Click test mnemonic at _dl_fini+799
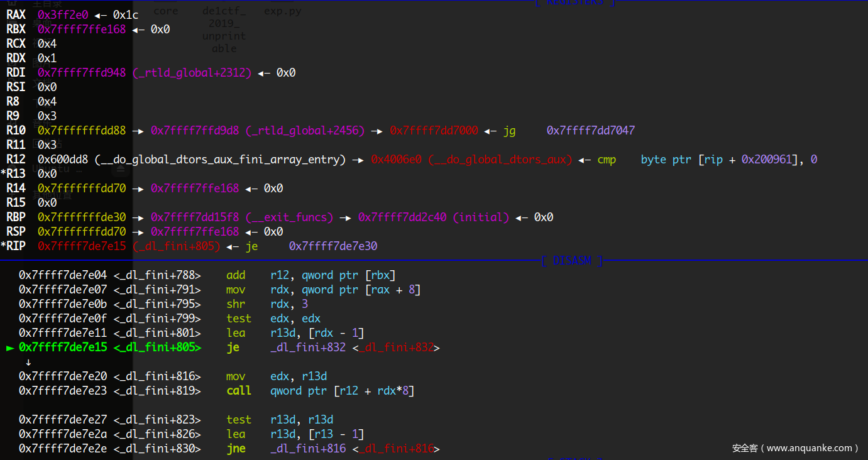Viewport: 868px width, 460px height. 239,318
